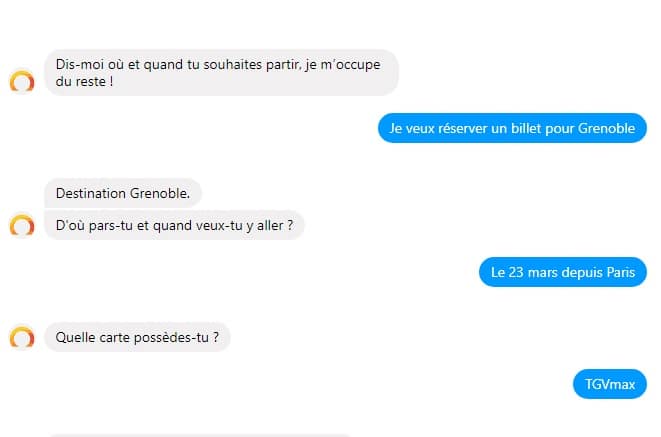
Task: Open the bot avatar next to "D'où pars-tu"
Action: [x=22, y=225]
